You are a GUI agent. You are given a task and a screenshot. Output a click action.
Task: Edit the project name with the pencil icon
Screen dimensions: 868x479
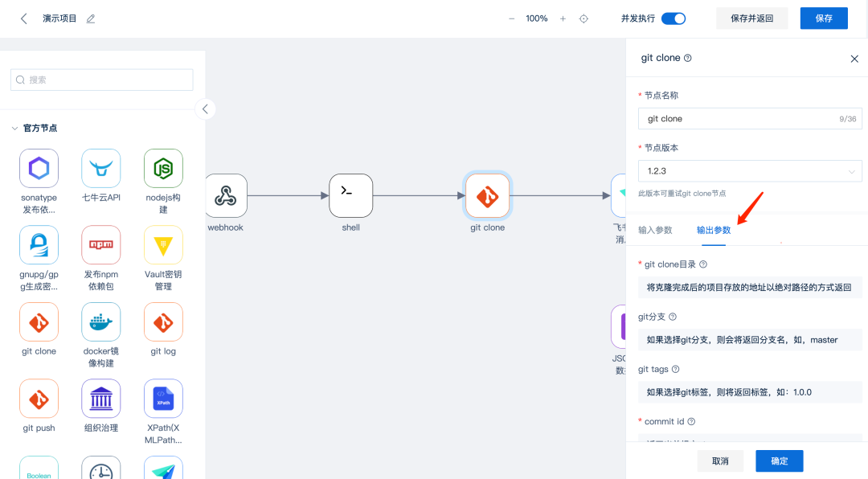click(91, 18)
